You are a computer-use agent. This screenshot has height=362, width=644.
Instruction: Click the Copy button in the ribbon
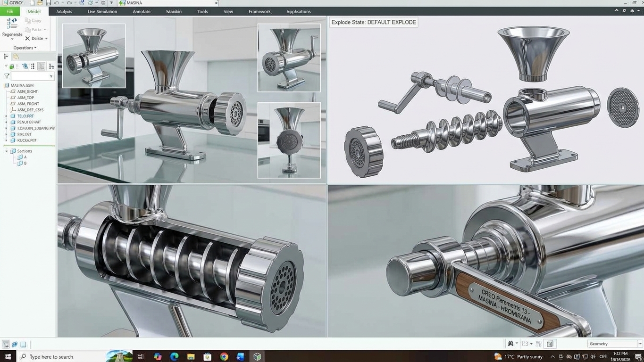pos(33,21)
